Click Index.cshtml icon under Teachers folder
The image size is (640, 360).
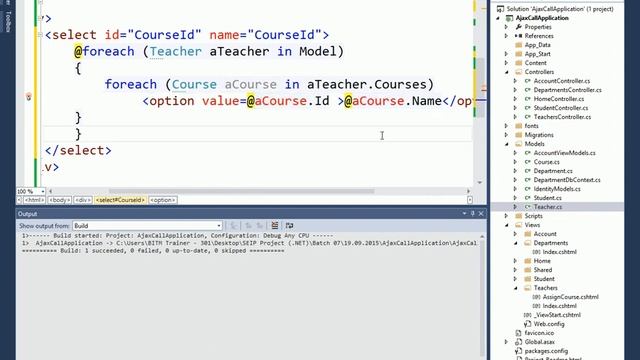(x=536, y=306)
